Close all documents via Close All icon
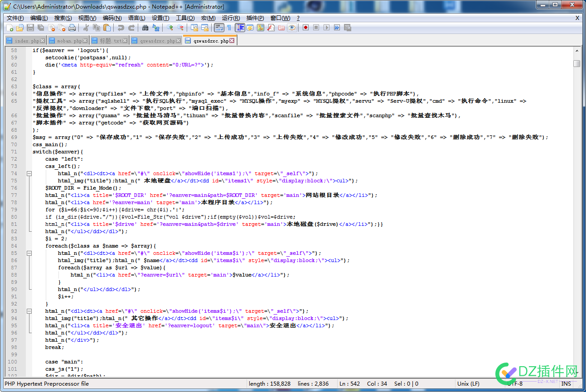 pyautogui.click(x=62, y=28)
